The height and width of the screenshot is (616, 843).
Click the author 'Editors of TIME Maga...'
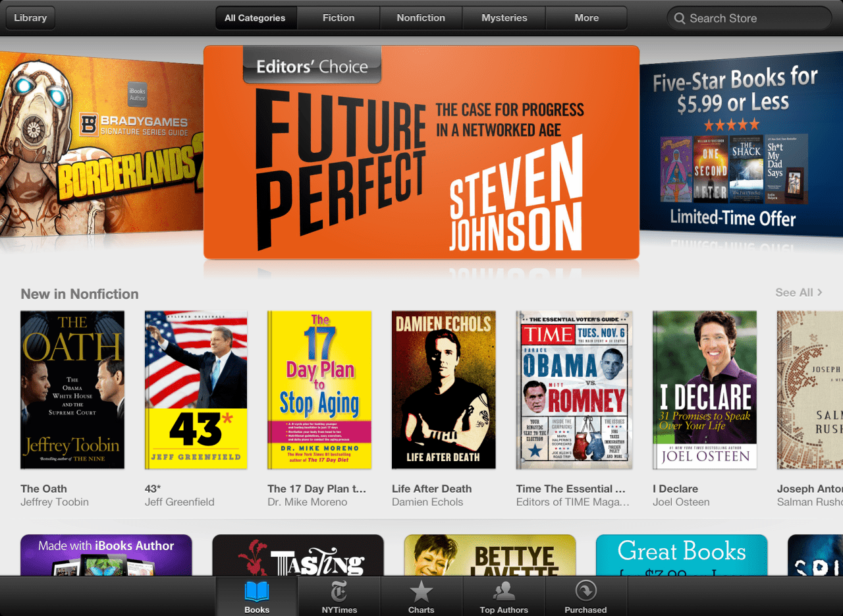(x=573, y=502)
